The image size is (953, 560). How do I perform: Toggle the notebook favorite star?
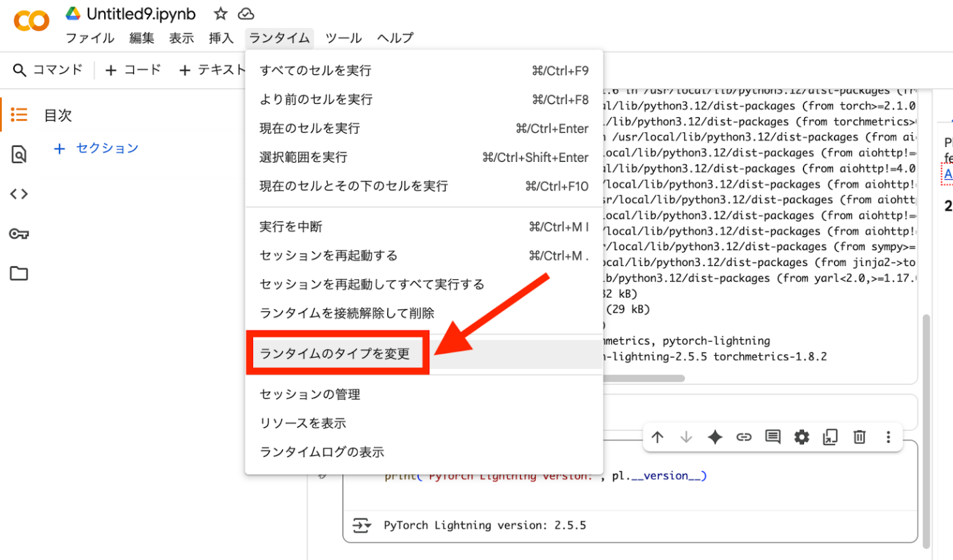[220, 12]
